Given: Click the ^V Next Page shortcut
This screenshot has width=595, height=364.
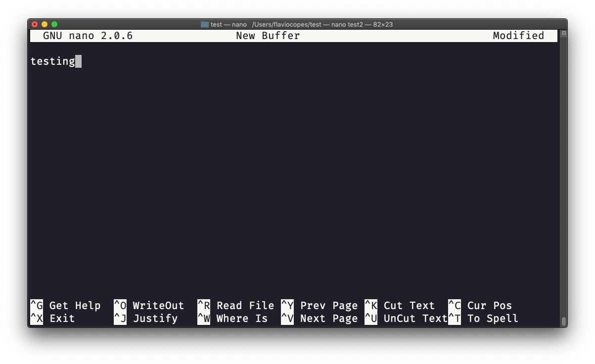Looking at the screenshot, I should (x=319, y=318).
